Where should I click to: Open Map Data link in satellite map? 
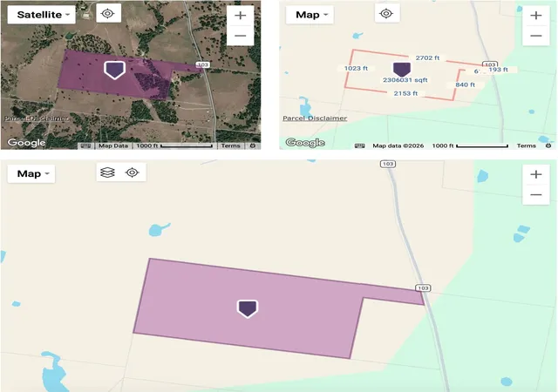(113, 145)
